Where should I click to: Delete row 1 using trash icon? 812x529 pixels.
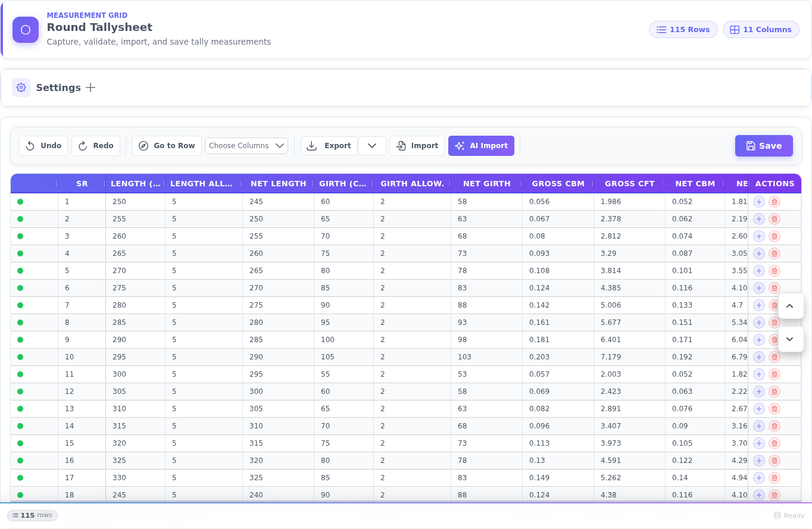pyautogui.click(x=774, y=202)
